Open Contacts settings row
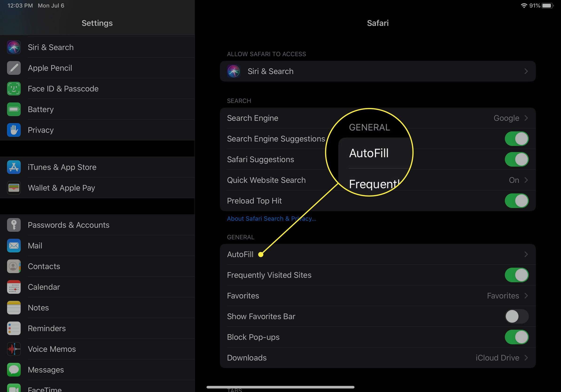The image size is (561, 392). pos(97,266)
